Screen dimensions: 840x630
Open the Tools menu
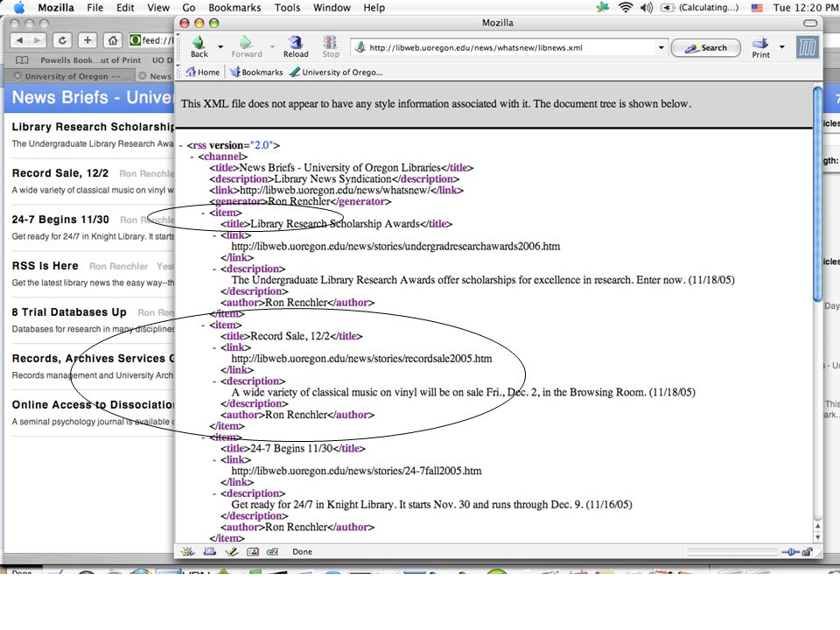[x=287, y=8]
